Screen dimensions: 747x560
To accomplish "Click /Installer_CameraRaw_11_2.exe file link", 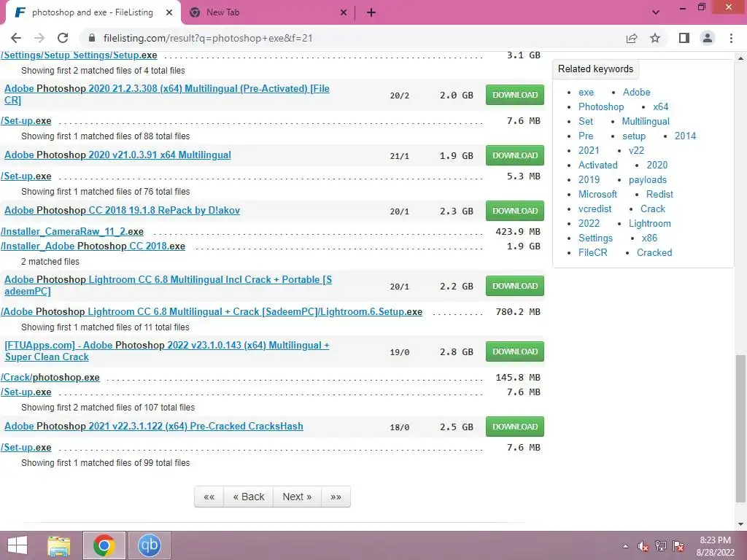I will [72, 231].
